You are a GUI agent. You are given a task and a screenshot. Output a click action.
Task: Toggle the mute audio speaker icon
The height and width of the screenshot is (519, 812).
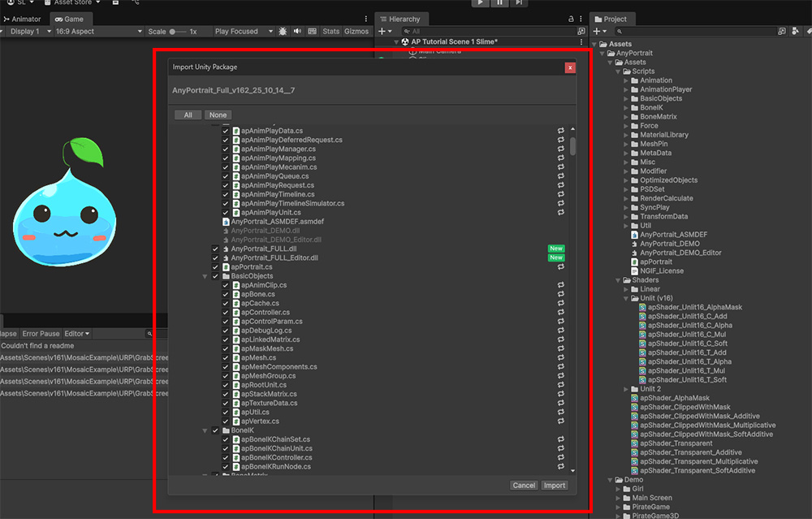[297, 32]
